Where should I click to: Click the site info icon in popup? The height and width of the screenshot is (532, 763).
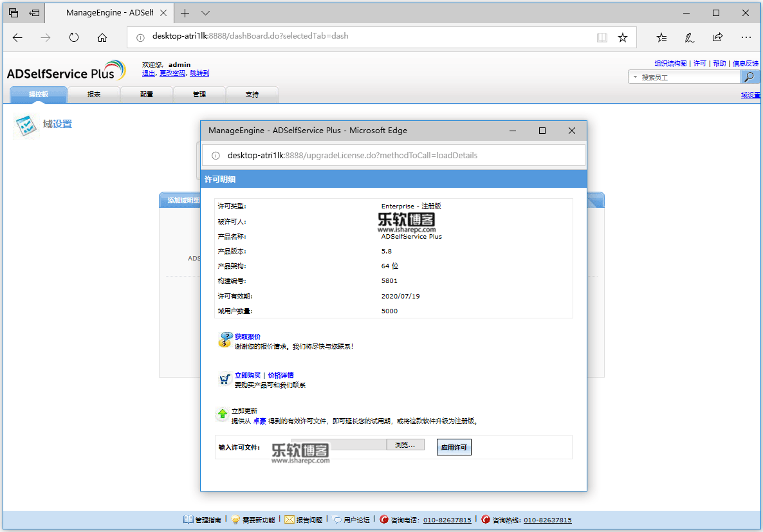[x=215, y=155]
